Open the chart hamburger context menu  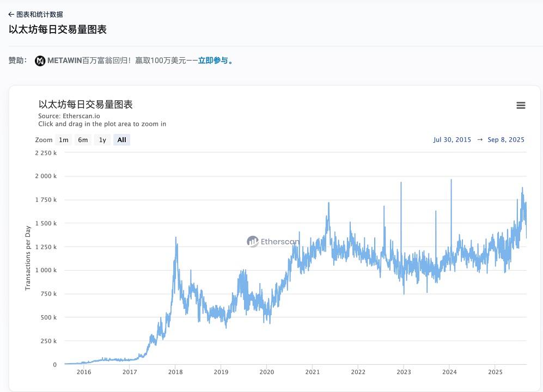521,106
